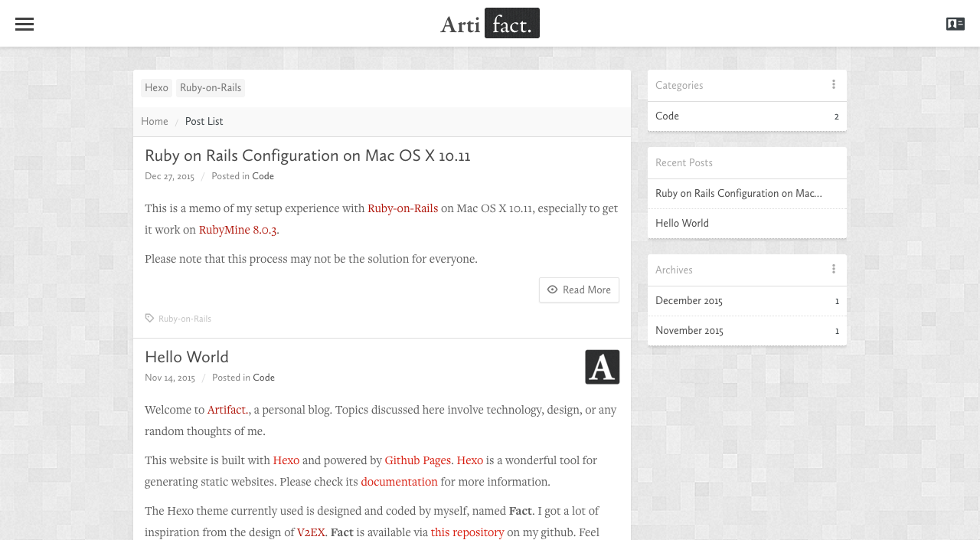
Task: Follow the Github Pages link
Action: pos(417,460)
